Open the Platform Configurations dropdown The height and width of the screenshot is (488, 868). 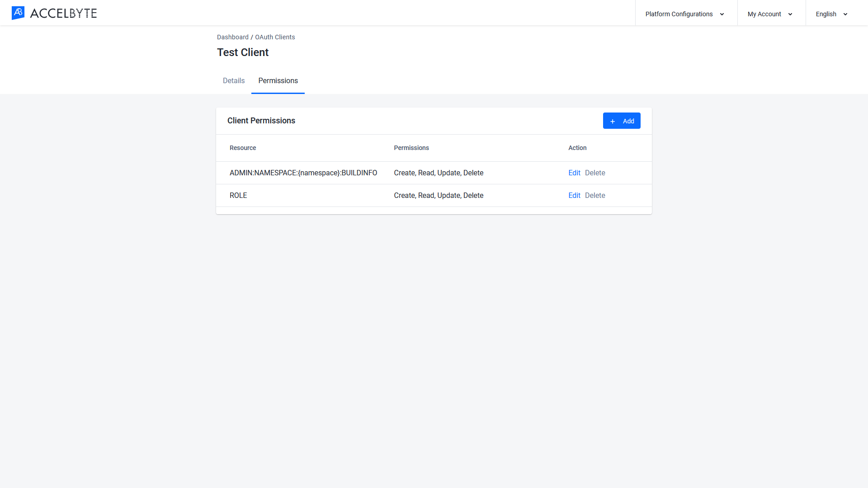click(685, 14)
